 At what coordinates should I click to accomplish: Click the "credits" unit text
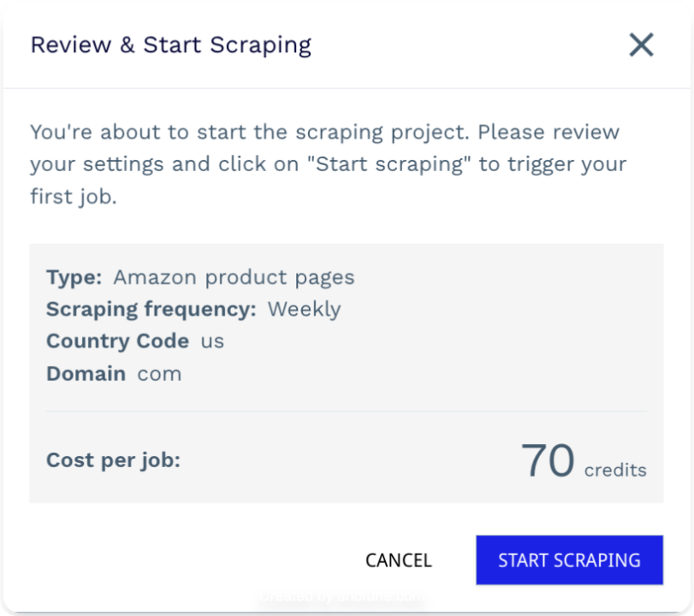615,470
